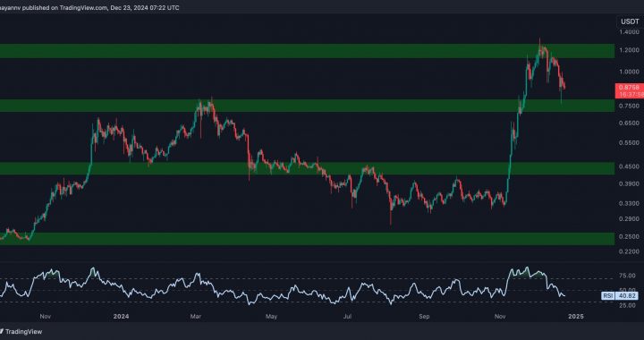Click the TradingView logo in the footer
The height and width of the screenshot is (340, 644).
(21, 331)
